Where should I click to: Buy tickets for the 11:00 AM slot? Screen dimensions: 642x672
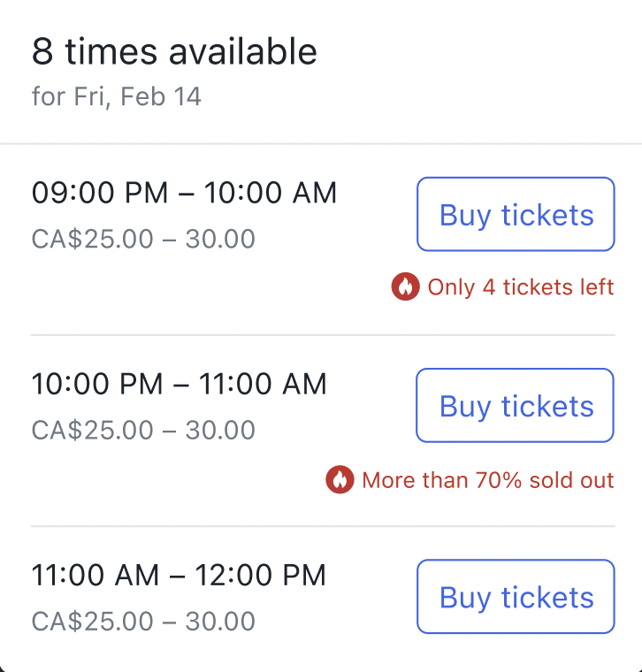click(516, 596)
